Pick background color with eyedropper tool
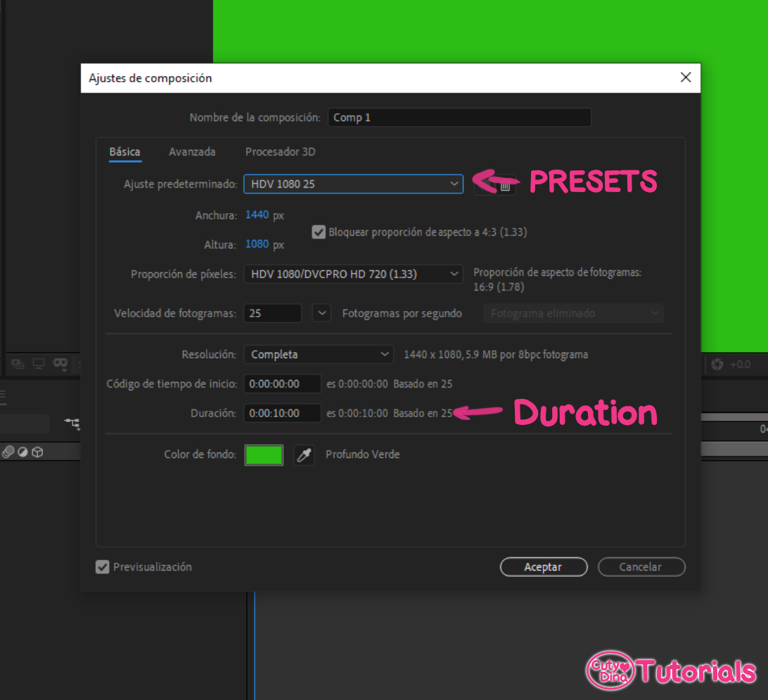 click(304, 455)
